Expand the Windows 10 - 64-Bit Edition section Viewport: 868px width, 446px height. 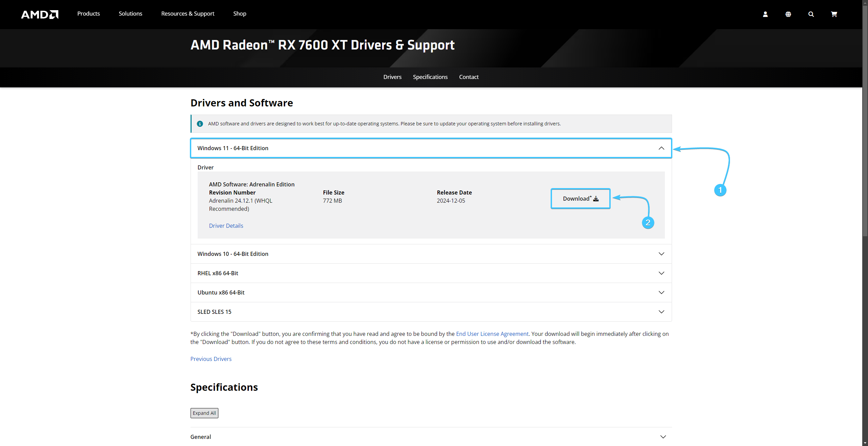pyautogui.click(x=431, y=254)
